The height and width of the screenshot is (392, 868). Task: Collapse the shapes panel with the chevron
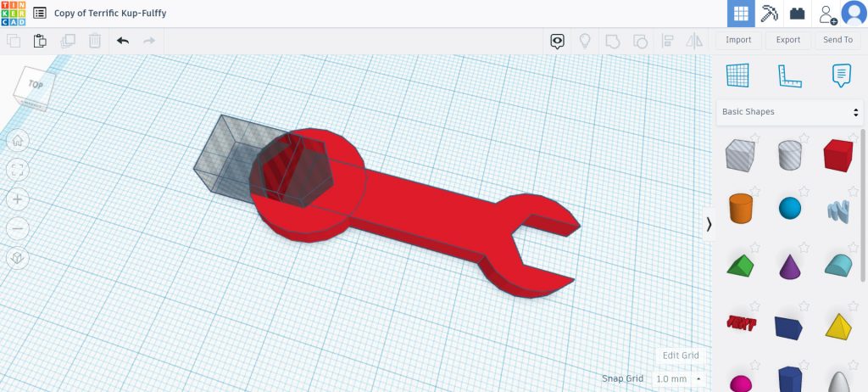pyautogui.click(x=709, y=224)
